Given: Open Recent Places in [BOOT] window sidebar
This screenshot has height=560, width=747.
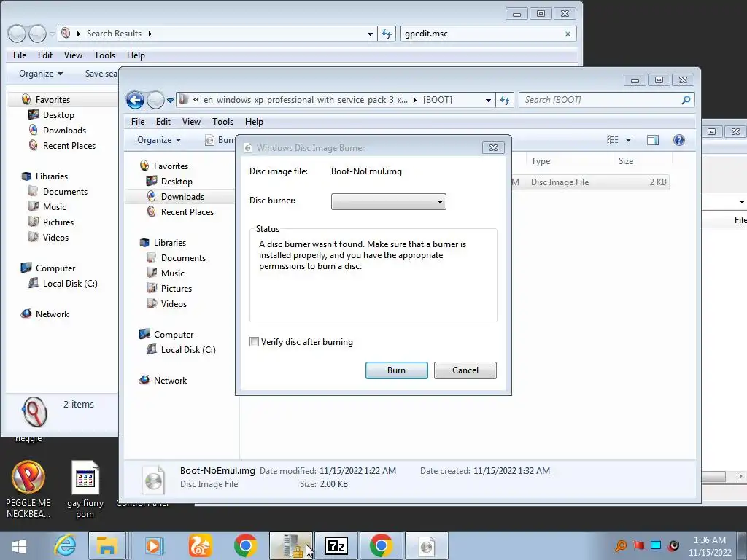Looking at the screenshot, I should (x=187, y=212).
